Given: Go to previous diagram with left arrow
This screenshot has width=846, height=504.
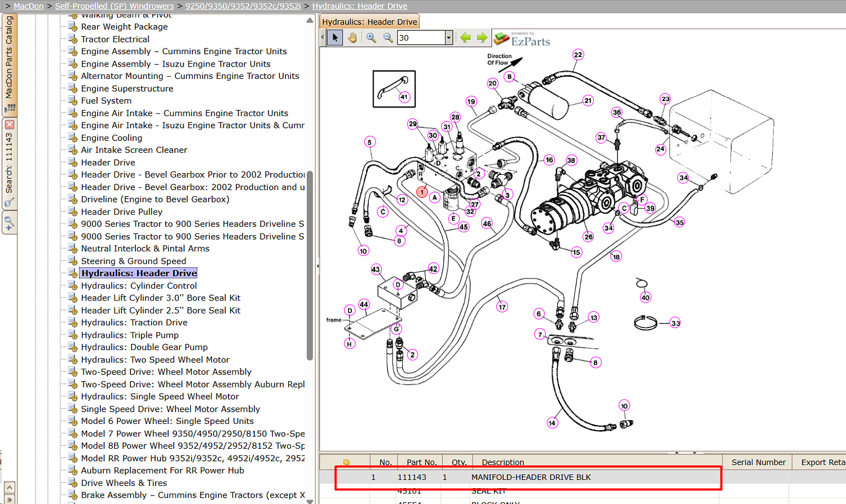Looking at the screenshot, I should [x=465, y=38].
